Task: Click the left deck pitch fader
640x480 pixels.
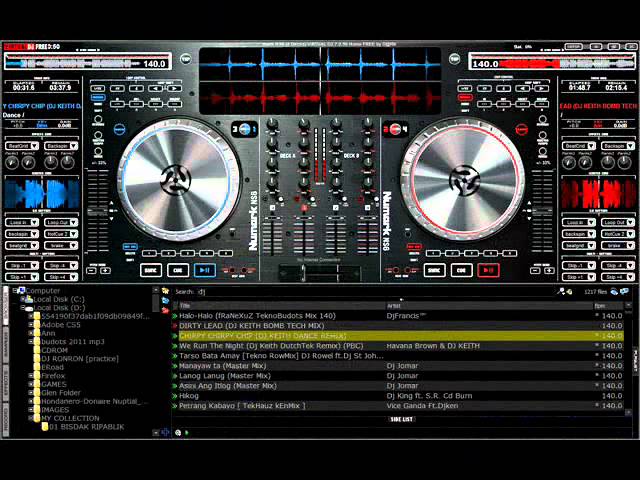Action: (x=98, y=211)
